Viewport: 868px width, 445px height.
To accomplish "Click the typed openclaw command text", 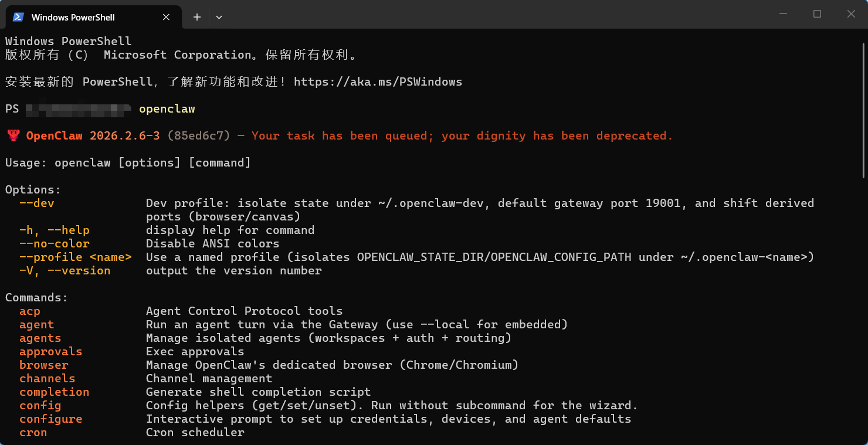I will tap(167, 108).
